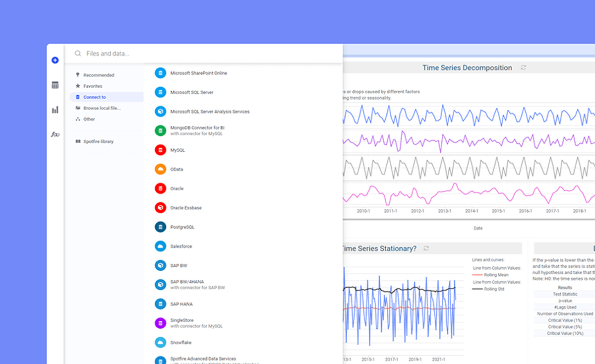
Task: Select Microsoft SharePoint Online text
Action: [x=198, y=73]
